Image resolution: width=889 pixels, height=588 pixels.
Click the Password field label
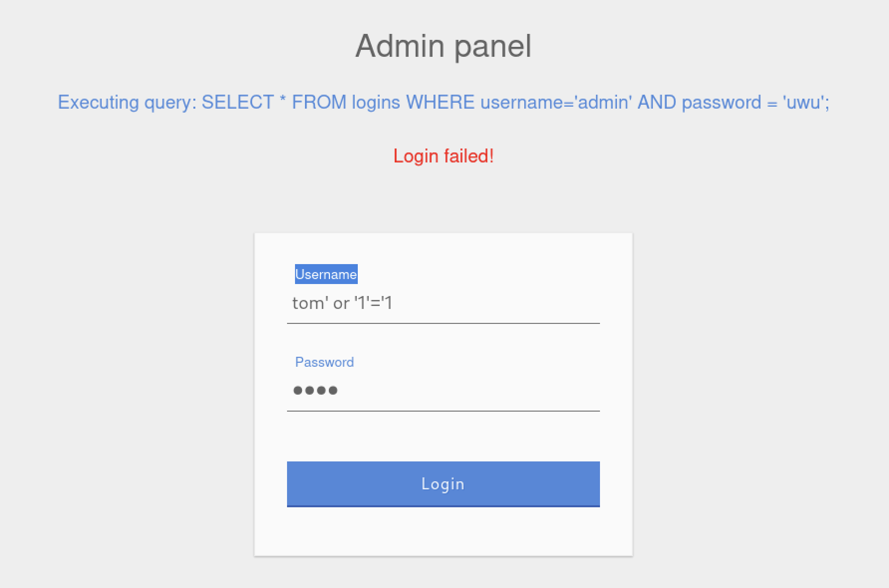coord(324,362)
